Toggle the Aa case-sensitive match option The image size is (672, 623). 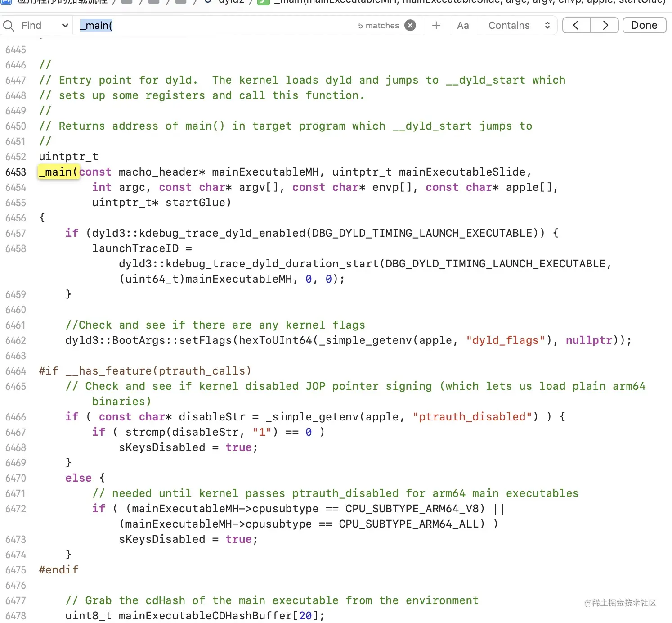click(x=463, y=26)
